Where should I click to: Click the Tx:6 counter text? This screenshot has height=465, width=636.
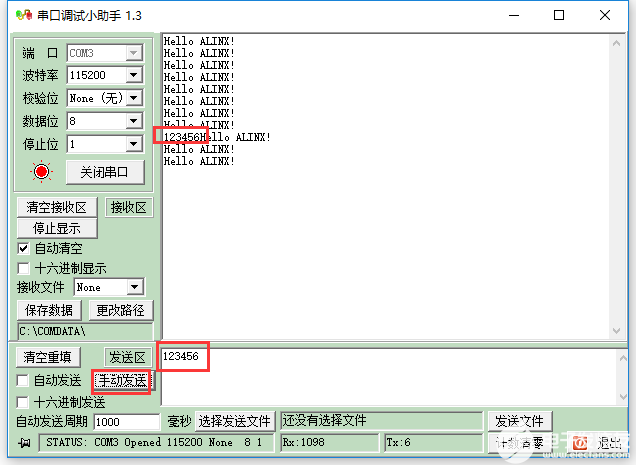[398, 442]
